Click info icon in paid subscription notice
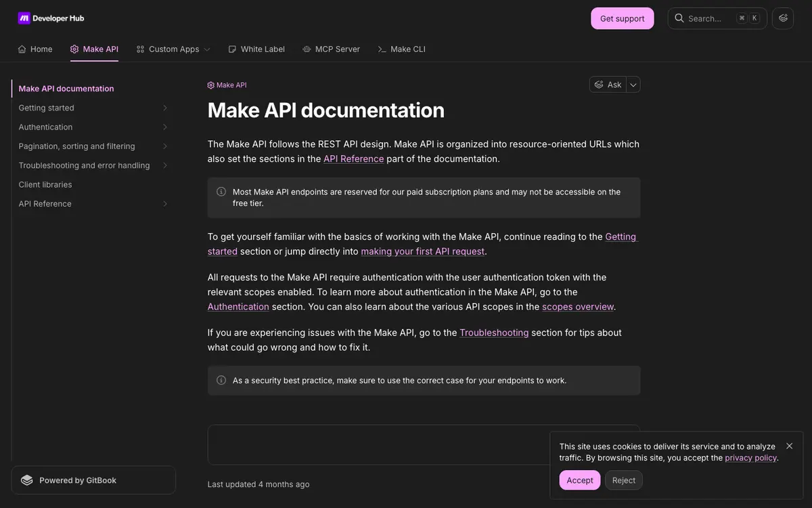 coord(221,192)
